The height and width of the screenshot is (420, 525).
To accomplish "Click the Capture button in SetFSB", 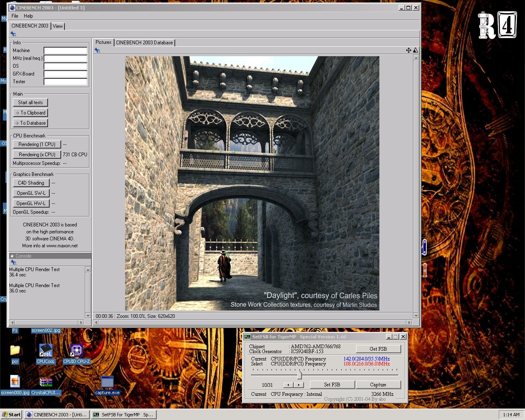I will pyautogui.click(x=378, y=385).
